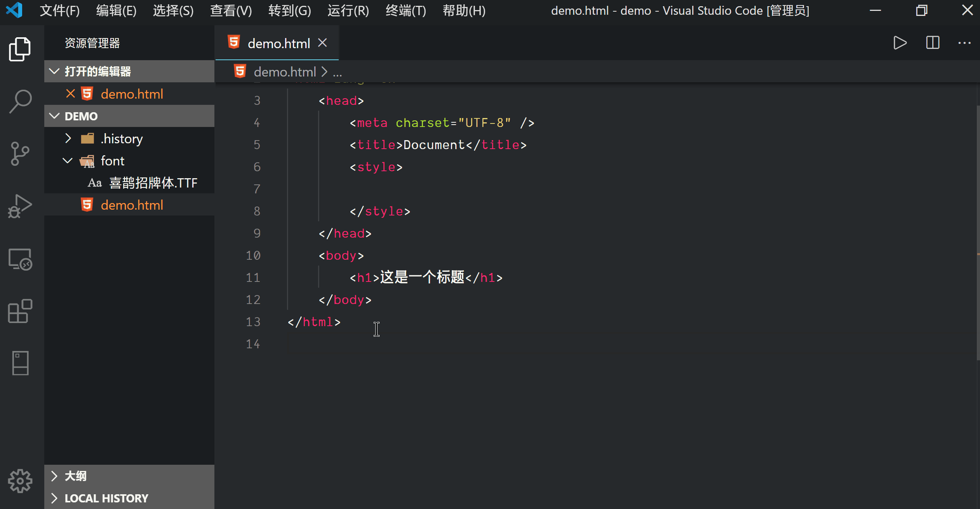Click the Run code play button
The image size is (980, 509).
click(x=900, y=43)
